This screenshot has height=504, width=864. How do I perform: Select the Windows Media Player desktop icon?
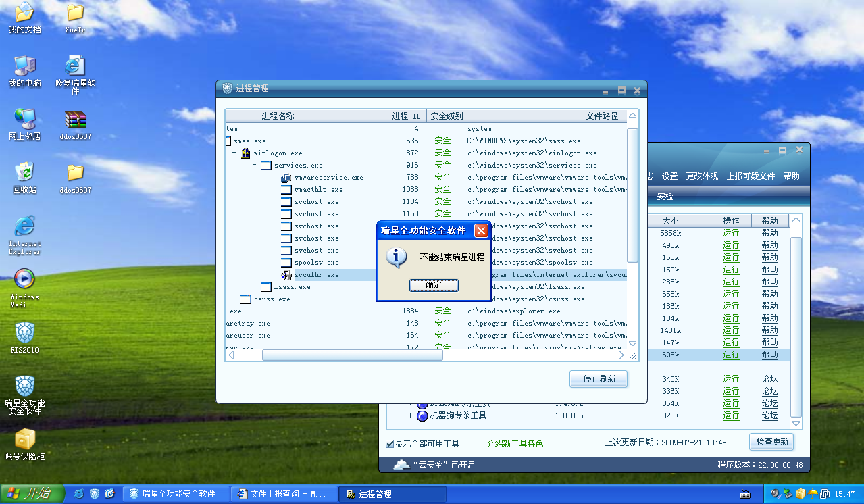pyautogui.click(x=24, y=278)
